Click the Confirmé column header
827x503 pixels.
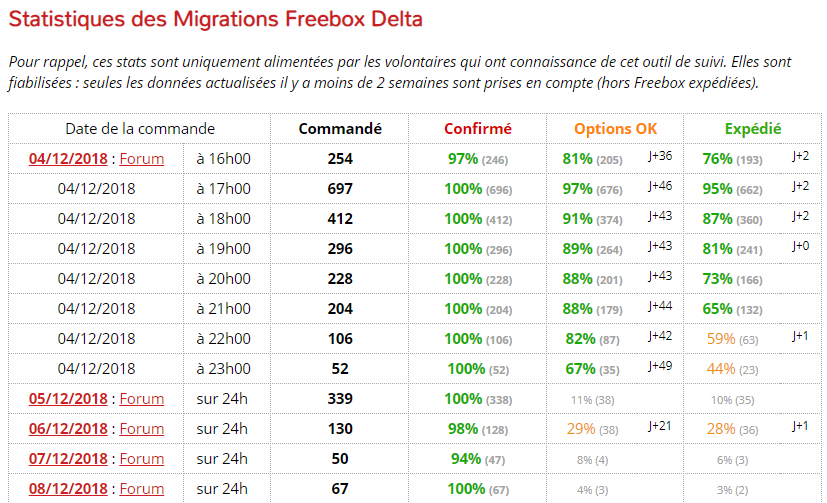point(478,129)
